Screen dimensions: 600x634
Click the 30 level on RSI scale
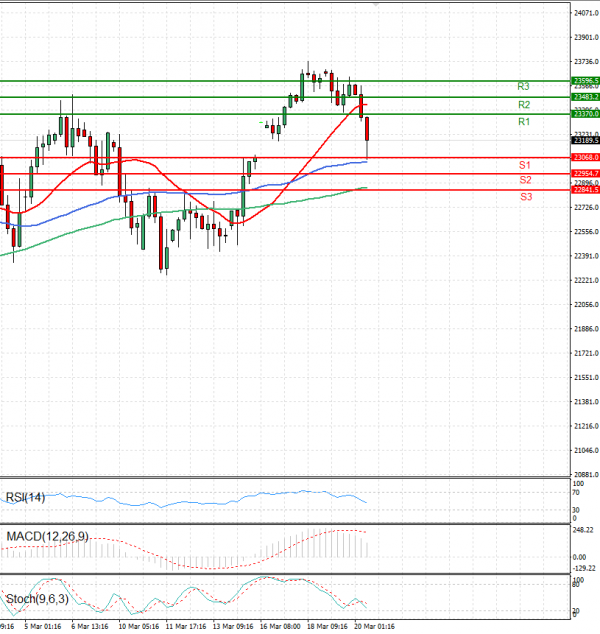click(576, 510)
